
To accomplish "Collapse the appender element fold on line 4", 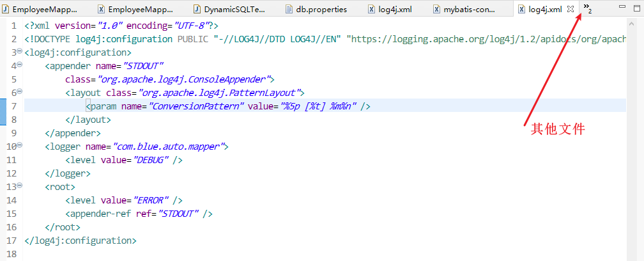I will click(20, 65).
